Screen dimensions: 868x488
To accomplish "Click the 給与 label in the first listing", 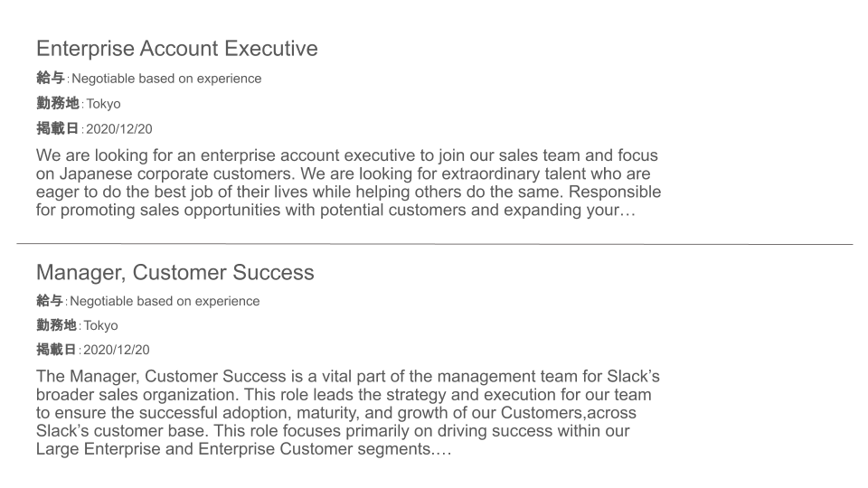I will 51,78.
